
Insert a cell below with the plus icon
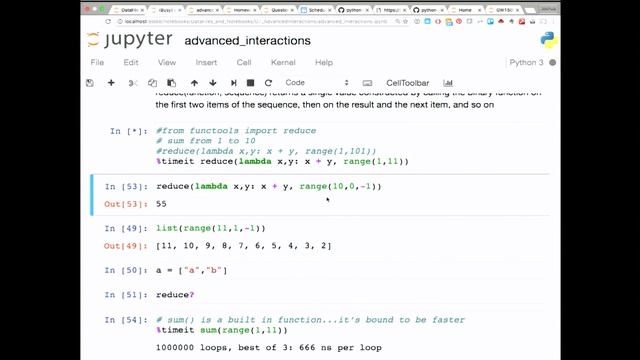(111, 83)
